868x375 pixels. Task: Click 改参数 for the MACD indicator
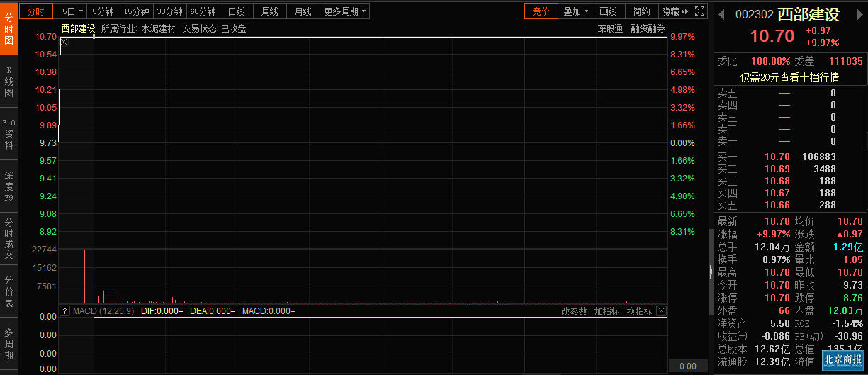[574, 311]
